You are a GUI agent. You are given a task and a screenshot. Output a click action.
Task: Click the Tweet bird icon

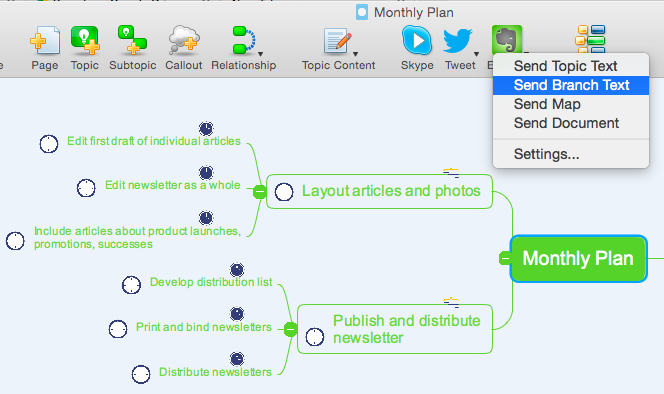point(457,41)
